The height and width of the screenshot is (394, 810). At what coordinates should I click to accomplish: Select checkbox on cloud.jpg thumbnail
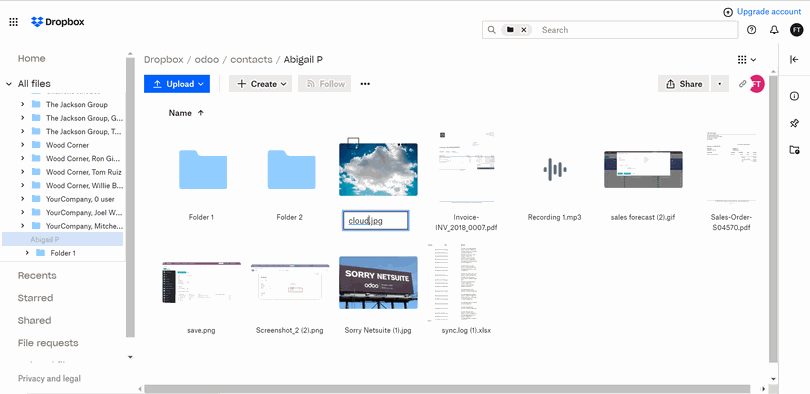353,142
